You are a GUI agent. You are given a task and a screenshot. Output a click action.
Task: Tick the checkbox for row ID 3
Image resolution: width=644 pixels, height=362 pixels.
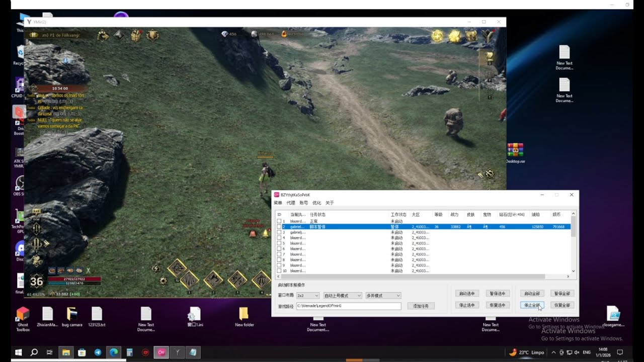tap(279, 232)
